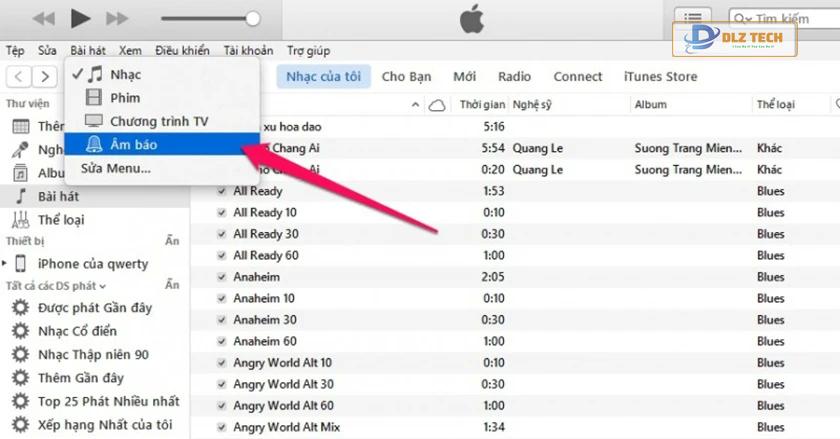This screenshot has width=840, height=439.
Task: Open the iTunes Store tab
Action: click(x=661, y=77)
